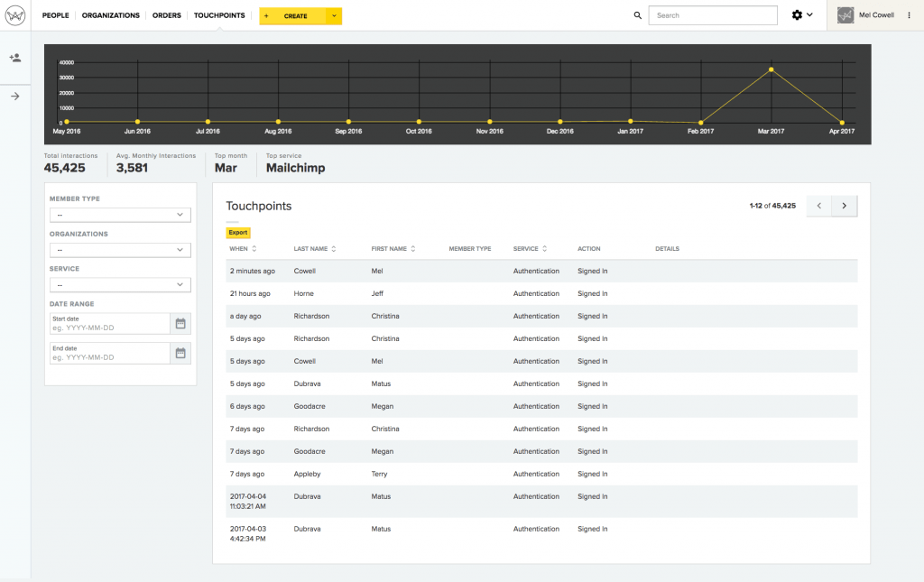Click first name Jeff
The width and height of the screenshot is (924, 582).
tap(377, 293)
